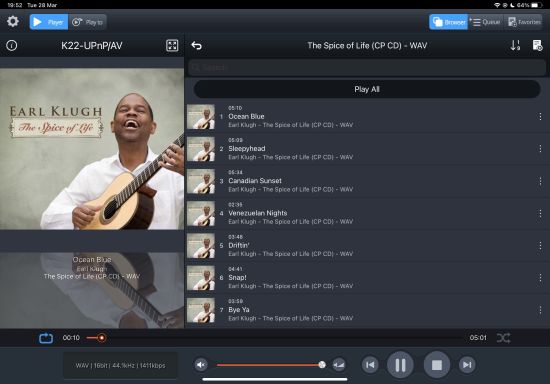The height and width of the screenshot is (384, 550).
Task: Play track Sleepyhead
Action: click(367, 149)
